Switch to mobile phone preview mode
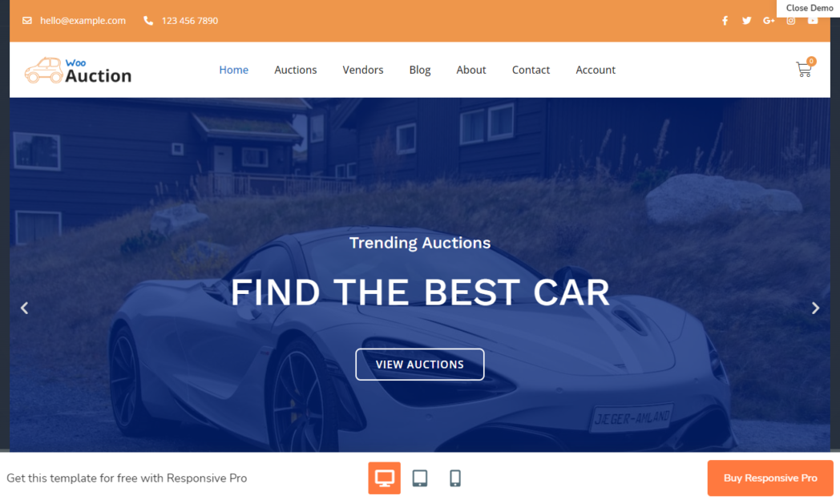The height and width of the screenshot is (504, 840). [x=454, y=478]
